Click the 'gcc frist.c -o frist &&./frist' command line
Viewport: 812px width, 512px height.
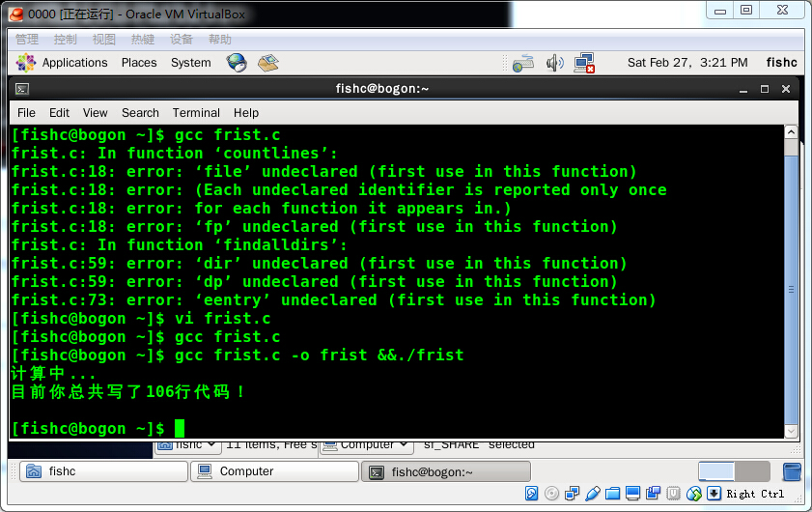238,356
